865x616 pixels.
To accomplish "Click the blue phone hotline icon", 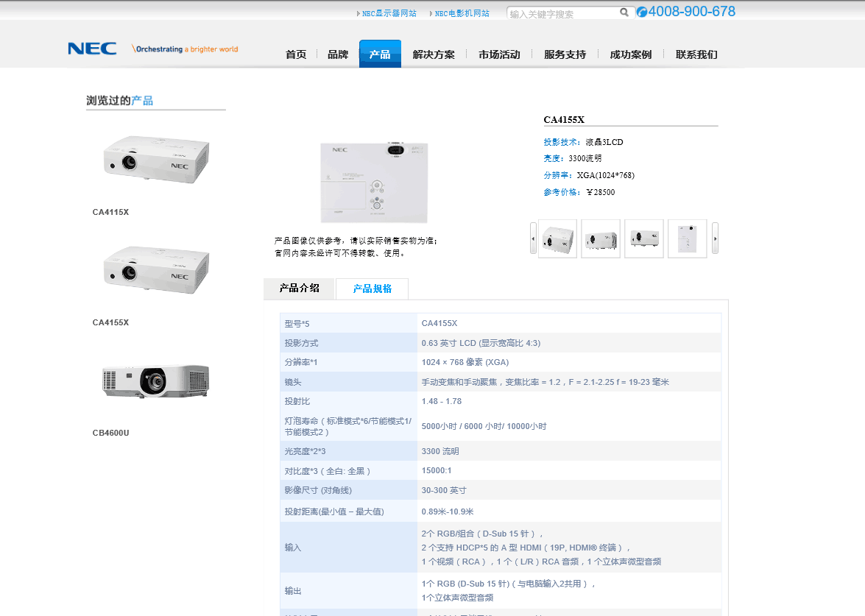I will (642, 13).
